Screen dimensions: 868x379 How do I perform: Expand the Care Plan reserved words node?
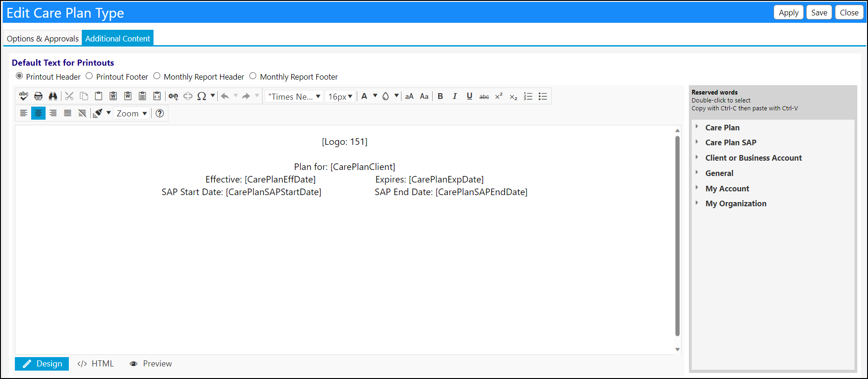[x=697, y=127]
